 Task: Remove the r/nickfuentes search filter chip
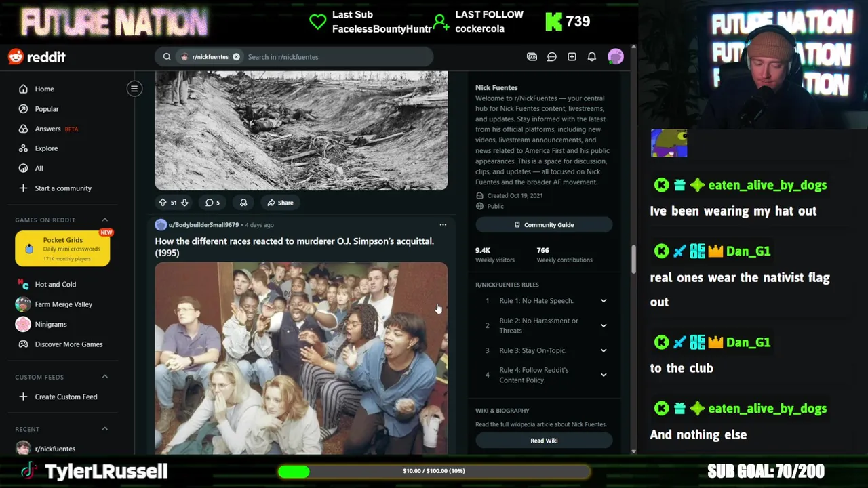[x=236, y=57]
